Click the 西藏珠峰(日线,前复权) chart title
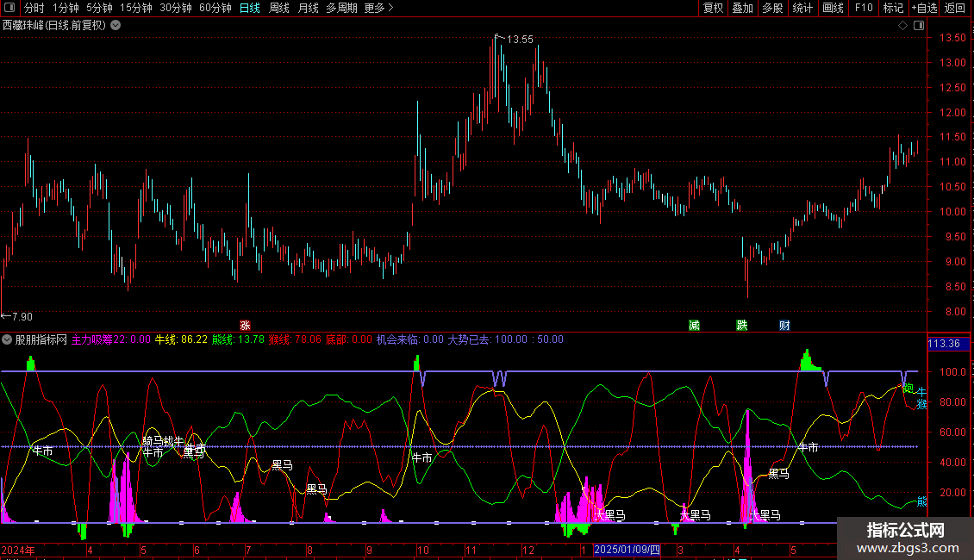 coord(54,26)
